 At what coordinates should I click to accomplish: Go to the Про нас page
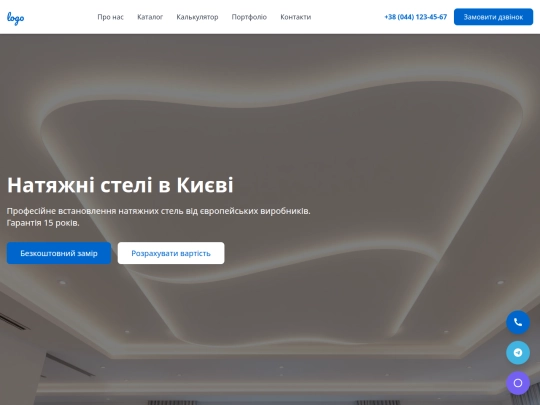[x=111, y=17]
